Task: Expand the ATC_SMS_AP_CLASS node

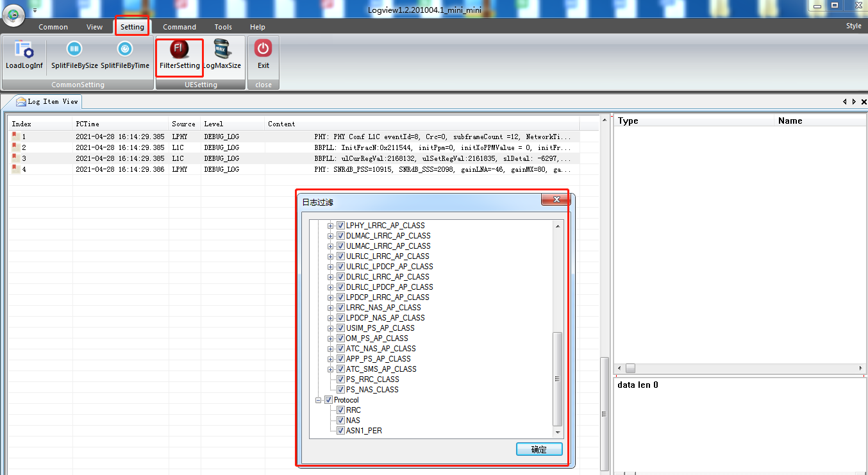Action: click(331, 369)
